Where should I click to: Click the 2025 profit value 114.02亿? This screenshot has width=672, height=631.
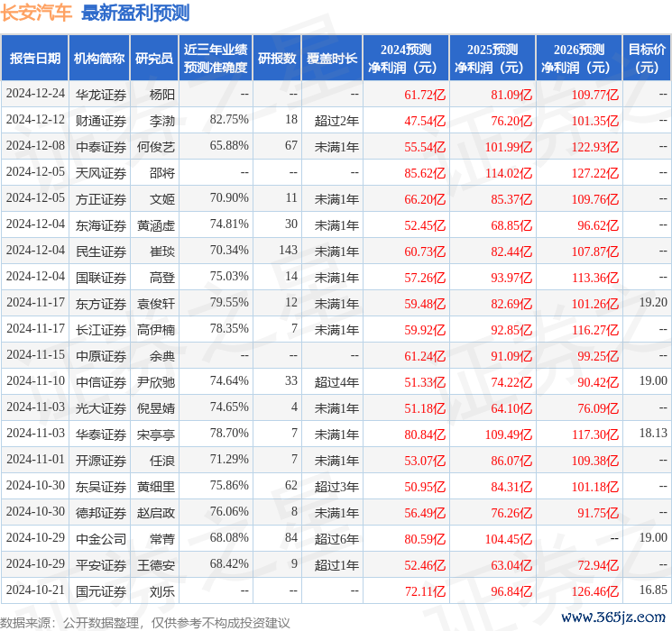coord(509,173)
